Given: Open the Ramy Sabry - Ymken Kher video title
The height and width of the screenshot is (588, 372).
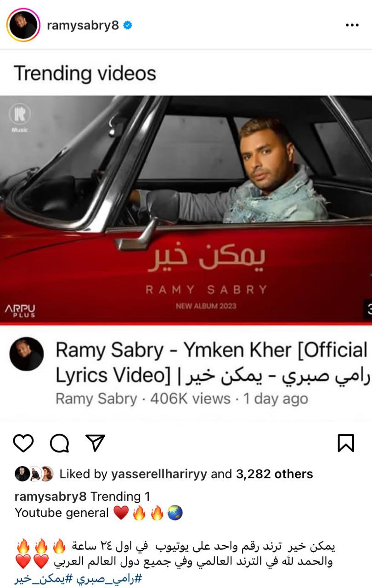Looking at the screenshot, I should pyautogui.click(x=212, y=362).
